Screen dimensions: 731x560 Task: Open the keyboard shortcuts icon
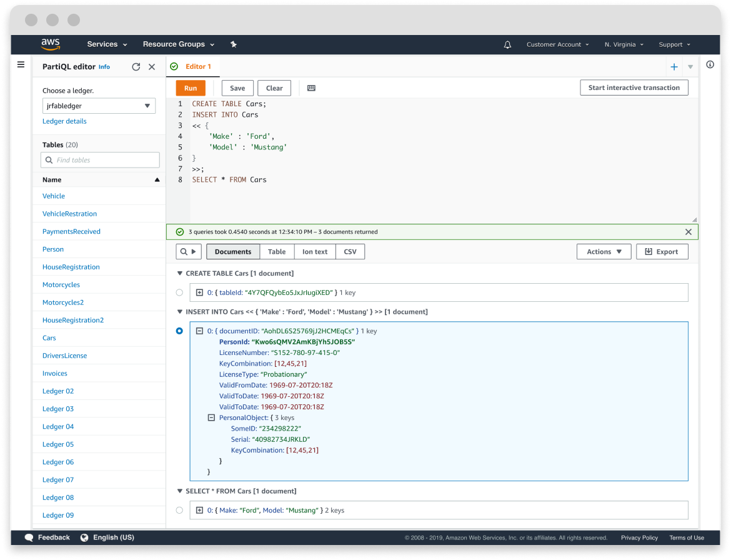311,88
